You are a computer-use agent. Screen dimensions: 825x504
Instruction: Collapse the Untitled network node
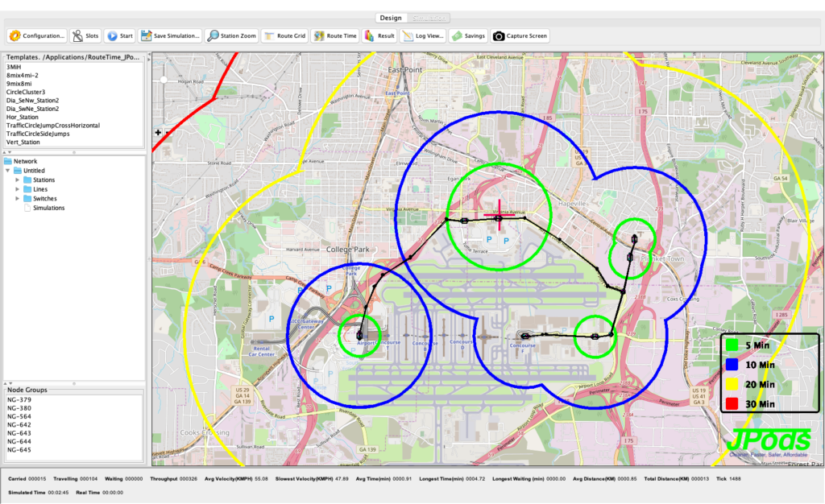[x=8, y=171]
